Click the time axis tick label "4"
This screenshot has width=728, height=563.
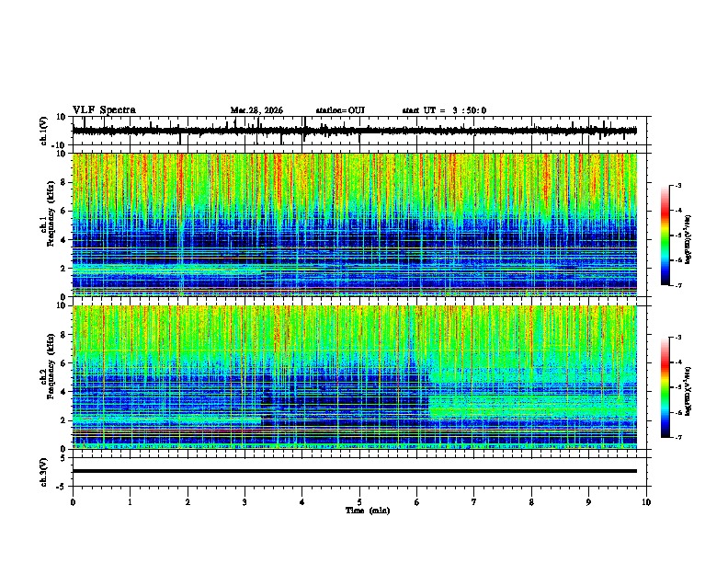click(x=301, y=502)
